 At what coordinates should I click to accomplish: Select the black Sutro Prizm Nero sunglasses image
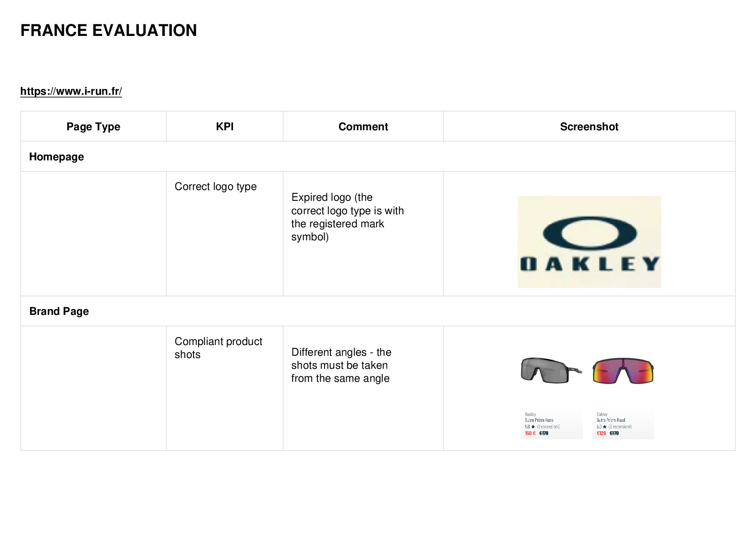coord(551,371)
